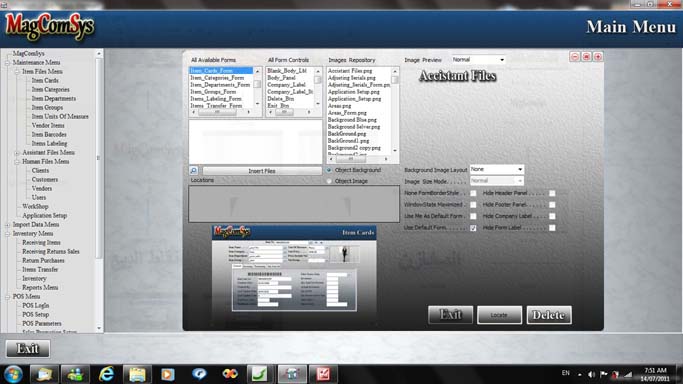The width and height of the screenshot is (683, 384).
Task: Click the red minus icon in panel corner
Action: [575, 57]
